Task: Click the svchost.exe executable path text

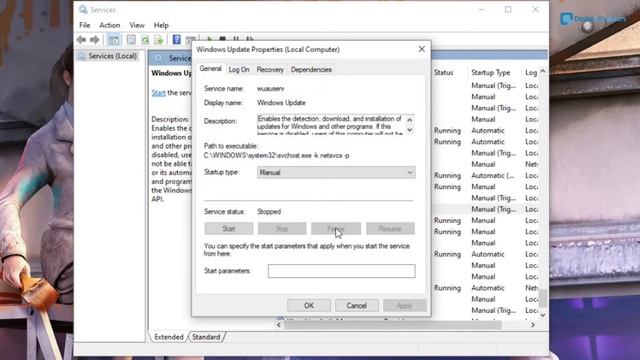Action: click(x=276, y=156)
